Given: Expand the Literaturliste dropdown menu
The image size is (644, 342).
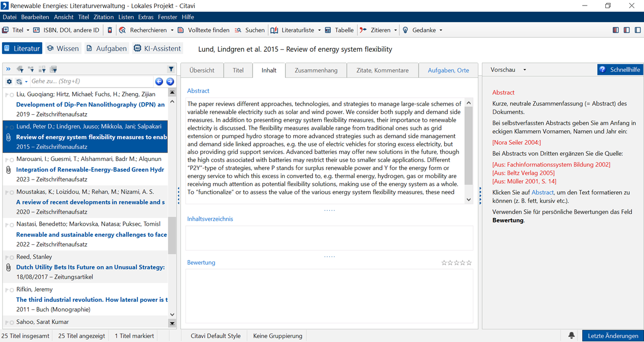Looking at the screenshot, I should (x=319, y=30).
